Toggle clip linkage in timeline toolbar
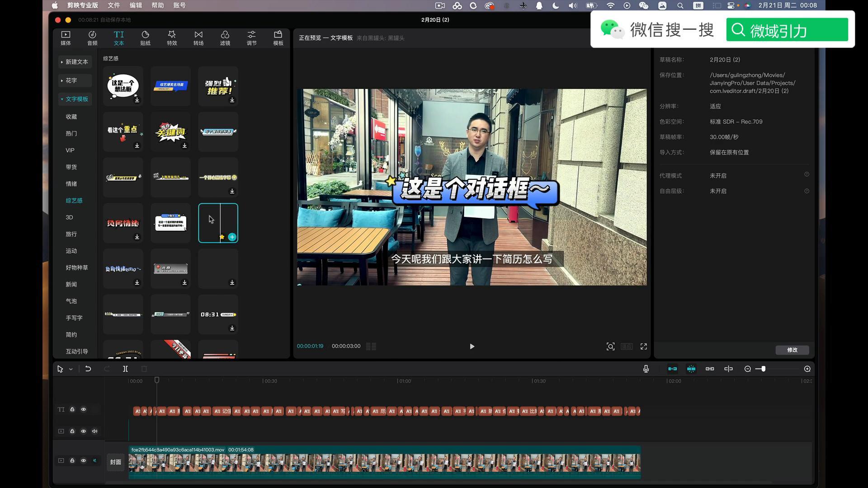This screenshot has width=868, height=488. pyautogui.click(x=710, y=369)
